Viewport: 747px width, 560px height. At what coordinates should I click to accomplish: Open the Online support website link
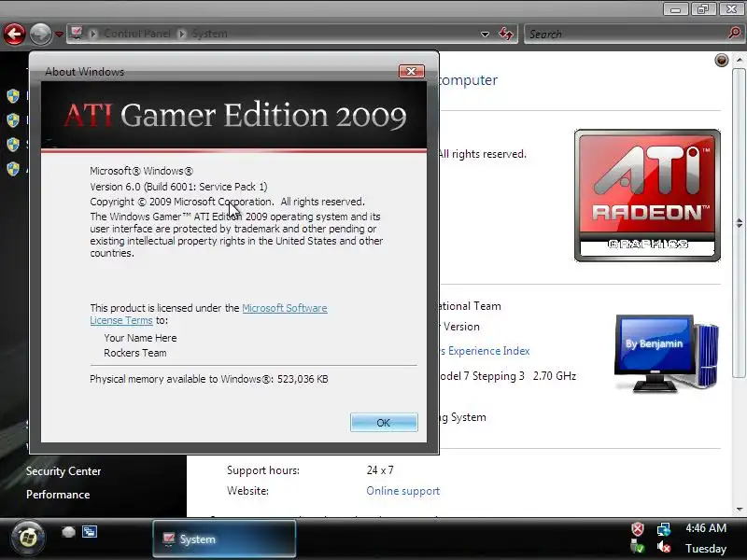pyautogui.click(x=403, y=491)
